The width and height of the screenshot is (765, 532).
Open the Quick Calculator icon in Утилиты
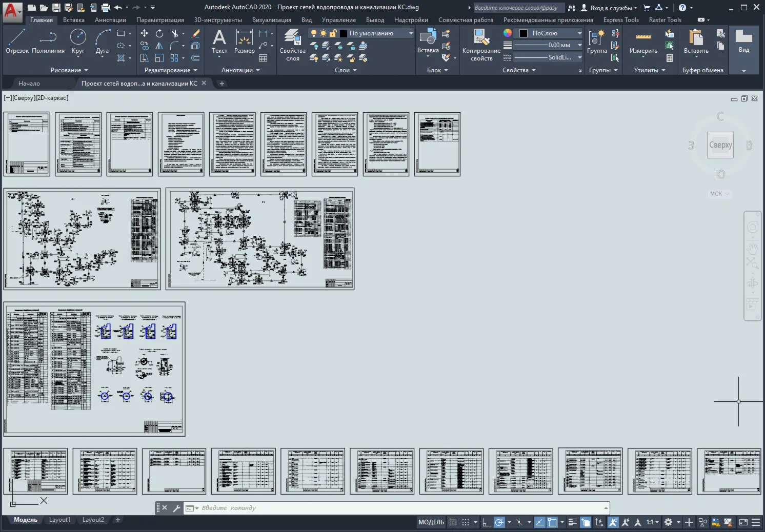[x=670, y=58]
